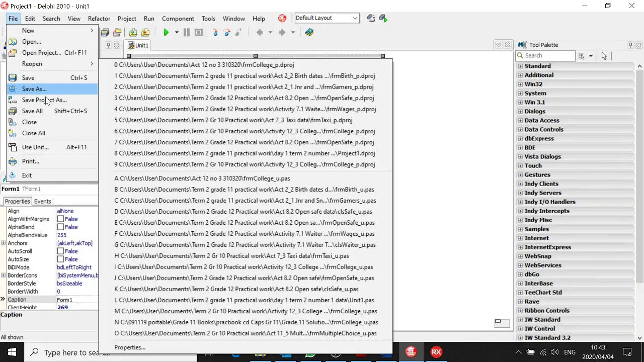Click the Tool Palette category filter icon
The image size is (644, 362).
tap(582, 56)
